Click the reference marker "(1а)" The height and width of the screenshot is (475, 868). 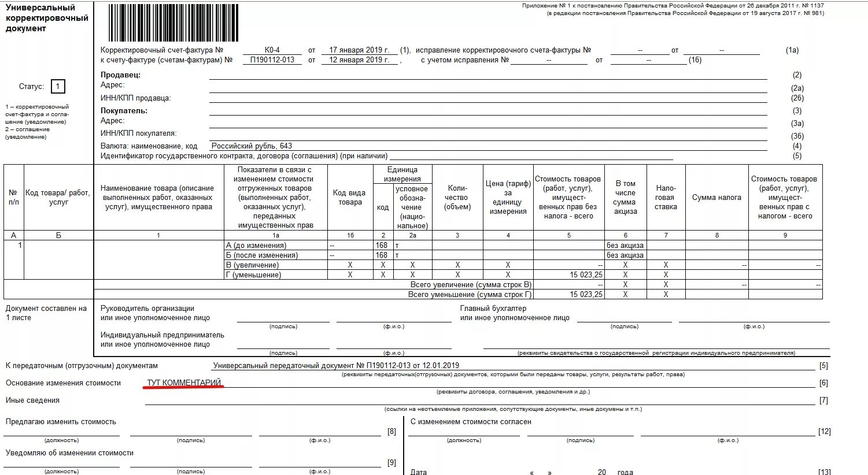tap(792, 50)
